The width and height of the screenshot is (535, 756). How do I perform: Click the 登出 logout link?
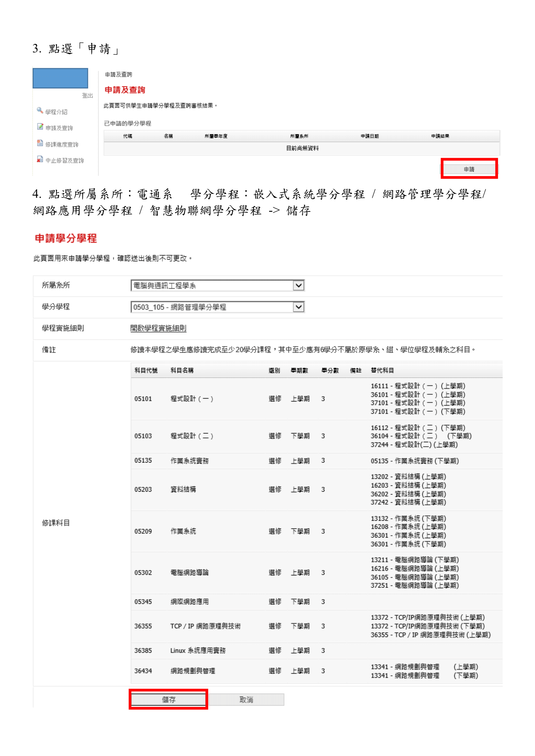(87, 95)
